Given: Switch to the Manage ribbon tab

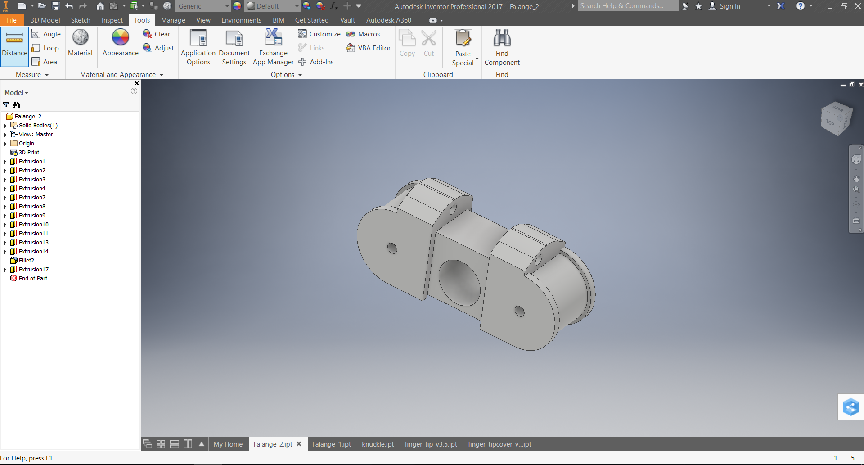Looking at the screenshot, I should pyautogui.click(x=173, y=20).
